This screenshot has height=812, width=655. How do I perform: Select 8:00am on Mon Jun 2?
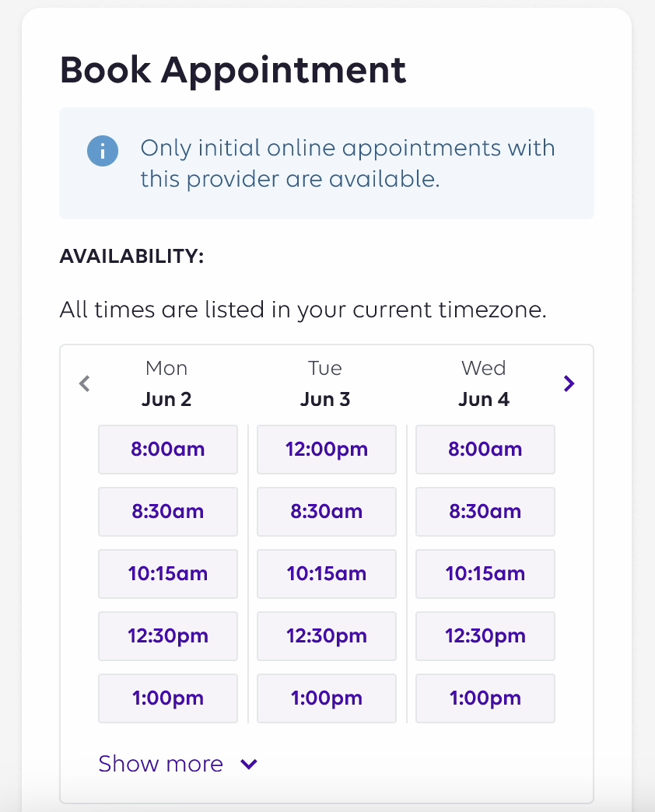168,450
